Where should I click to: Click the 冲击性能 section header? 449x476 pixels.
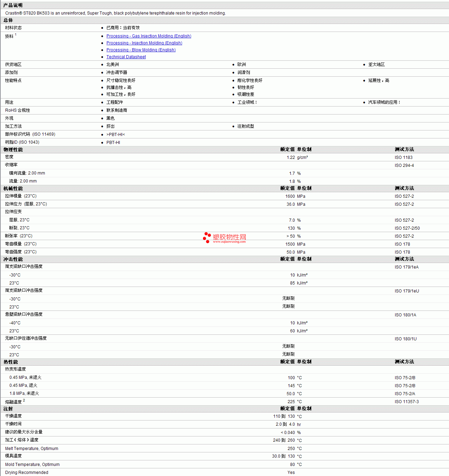[x=13, y=259]
